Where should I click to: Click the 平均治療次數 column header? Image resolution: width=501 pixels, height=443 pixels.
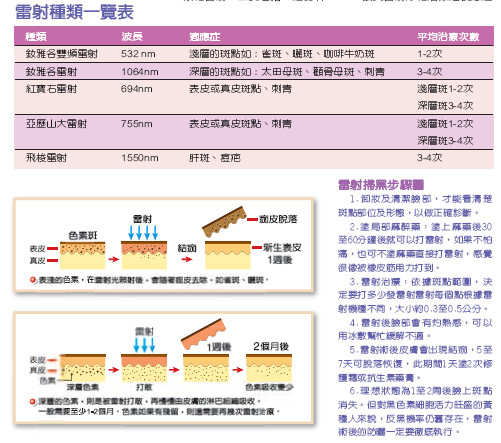(x=448, y=36)
